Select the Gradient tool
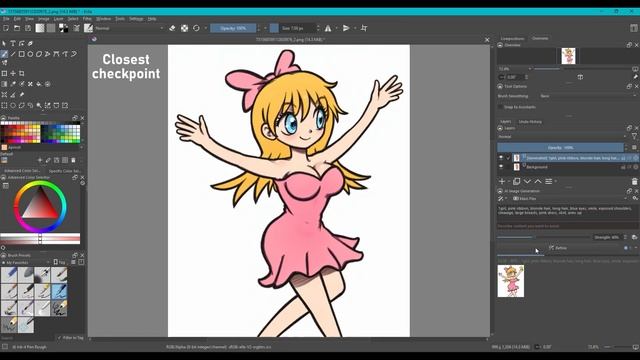This screenshot has height=360, width=640. pyautogui.click(x=4, y=84)
